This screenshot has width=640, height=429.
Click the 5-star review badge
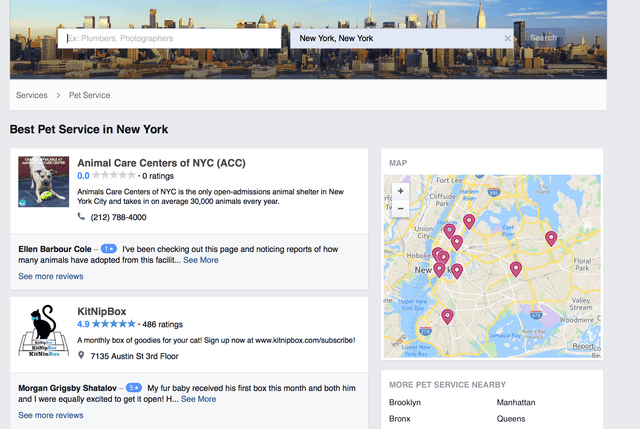(x=133, y=387)
